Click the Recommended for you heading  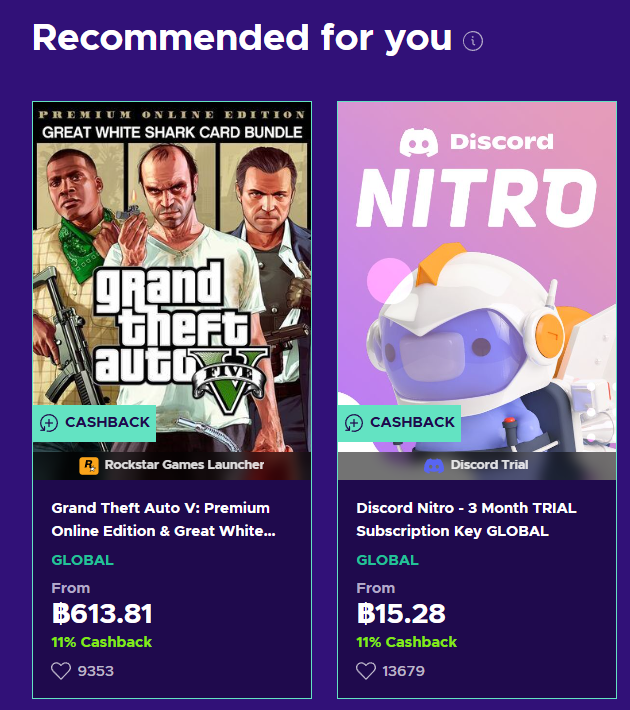pos(242,38)
